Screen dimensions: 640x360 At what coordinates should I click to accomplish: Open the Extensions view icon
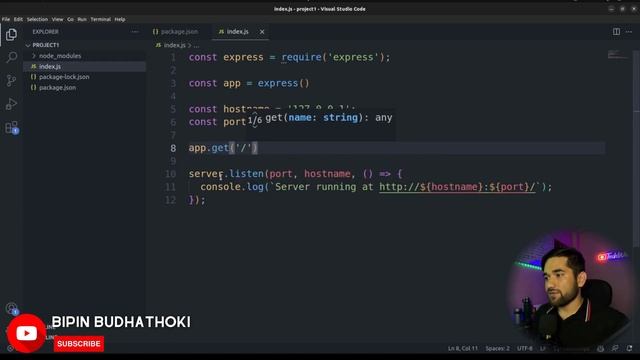click(x=11, y=128)
